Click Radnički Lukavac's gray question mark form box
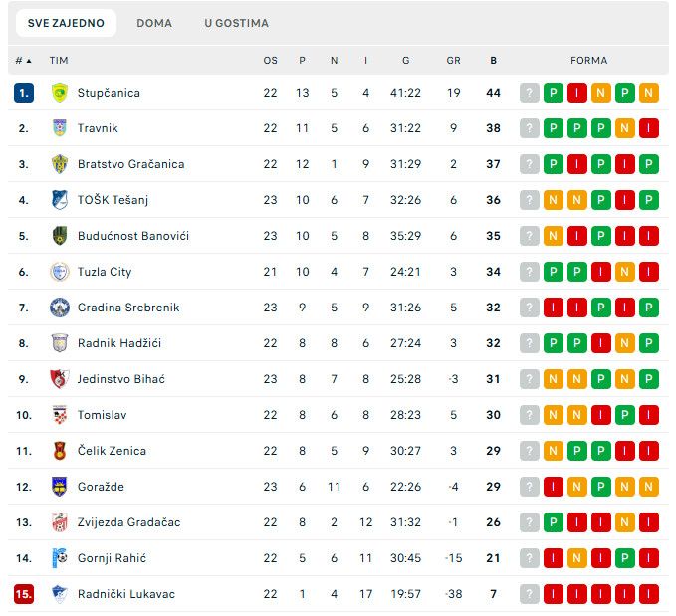 [530, 594]
